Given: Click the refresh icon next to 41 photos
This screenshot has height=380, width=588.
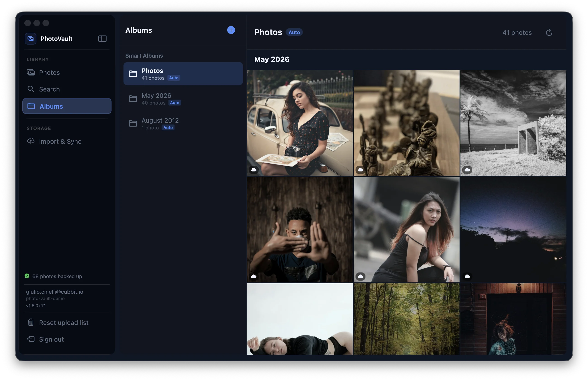Looking at the screenshot, I should coord(549,32).
